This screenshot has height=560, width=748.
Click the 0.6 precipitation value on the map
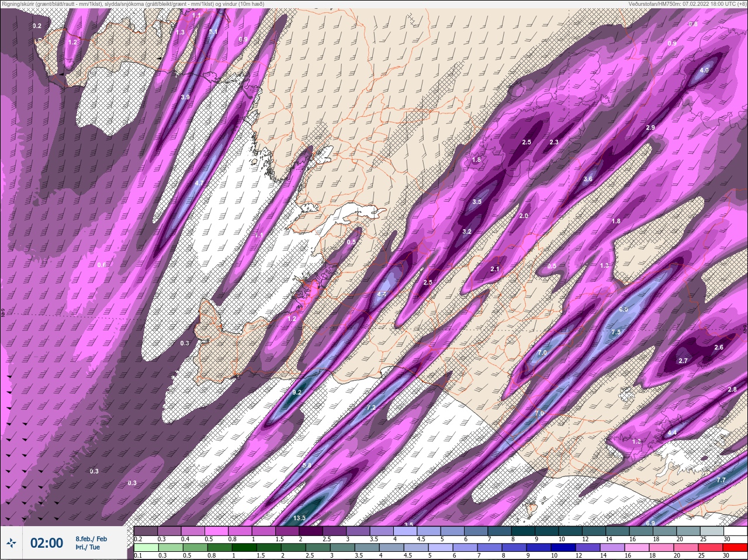point(102,265)
